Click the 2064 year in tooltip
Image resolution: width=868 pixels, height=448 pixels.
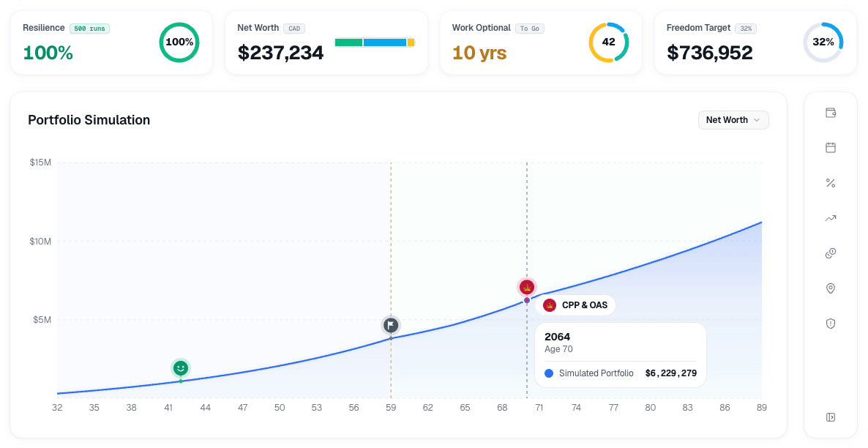point(558,337)
